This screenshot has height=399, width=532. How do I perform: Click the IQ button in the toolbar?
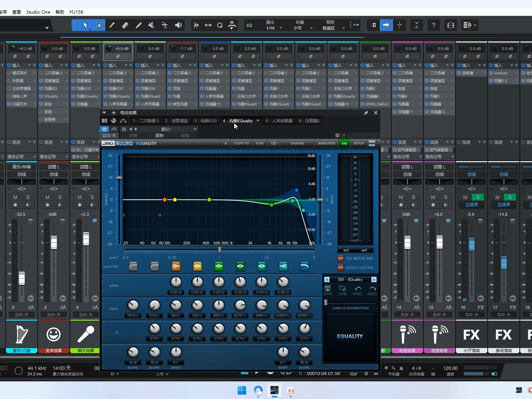pyautogui.click(x=249, y=25)
